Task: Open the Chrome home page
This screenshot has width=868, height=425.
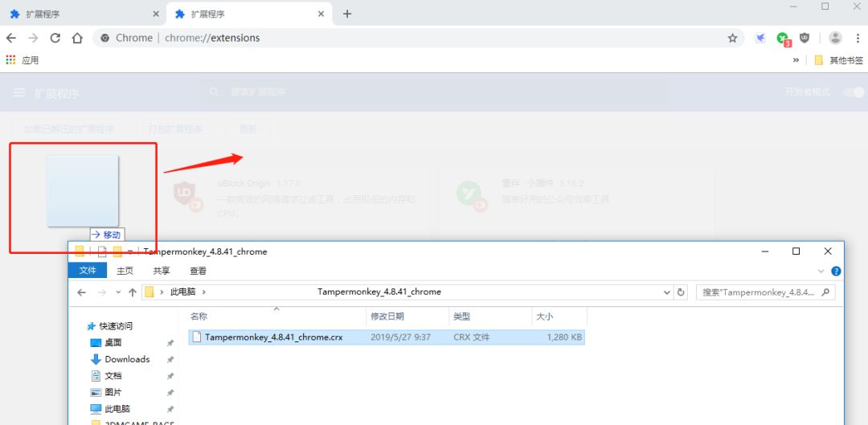Action: [77, 38]
